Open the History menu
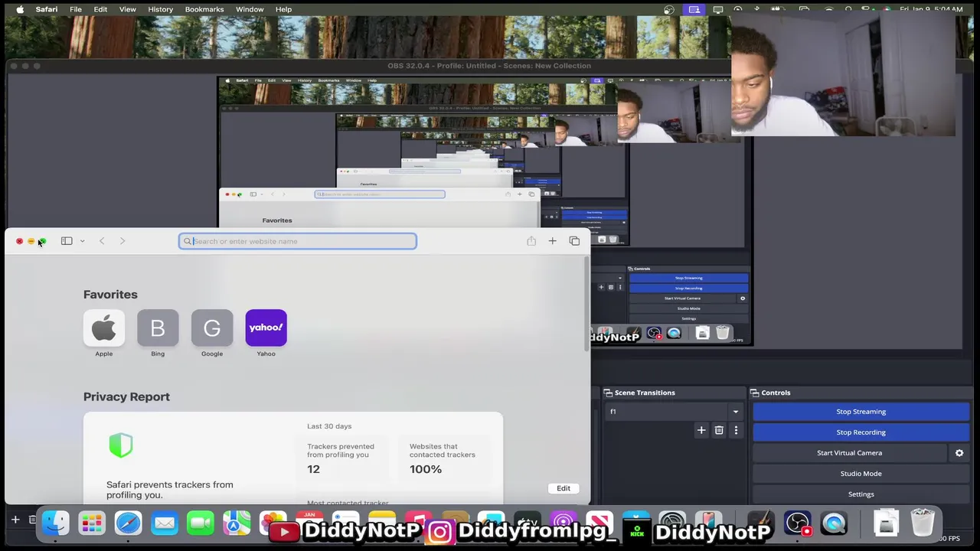The width and height of the screenshot is (980, 551). coord(160,9)
